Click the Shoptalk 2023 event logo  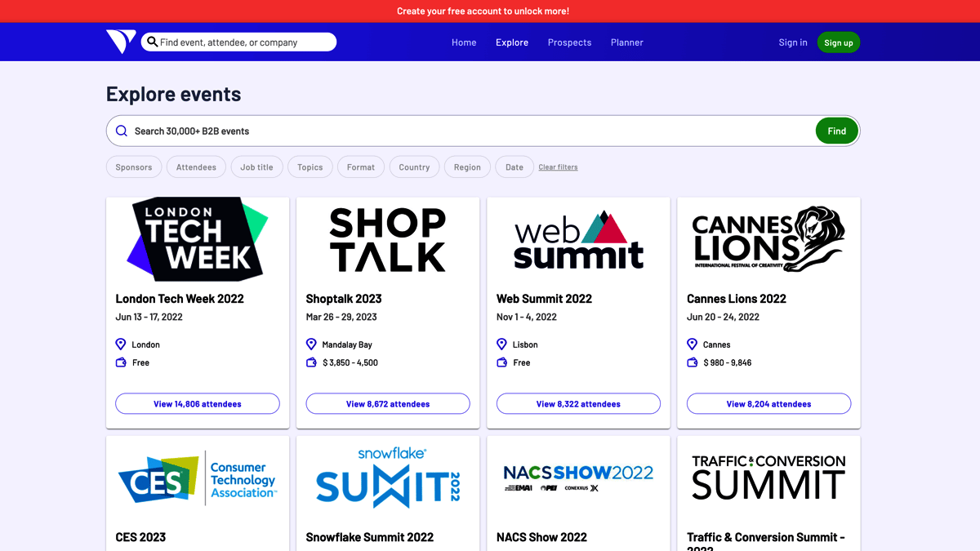tap(387, 239)
